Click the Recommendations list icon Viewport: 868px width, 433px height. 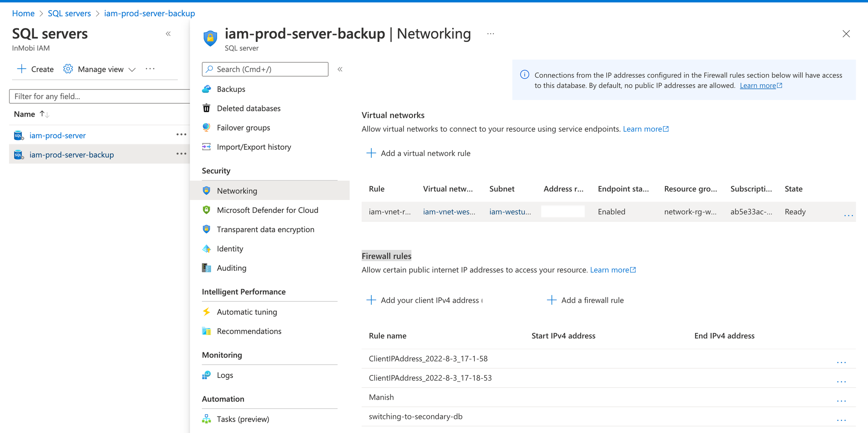point(207,331)
